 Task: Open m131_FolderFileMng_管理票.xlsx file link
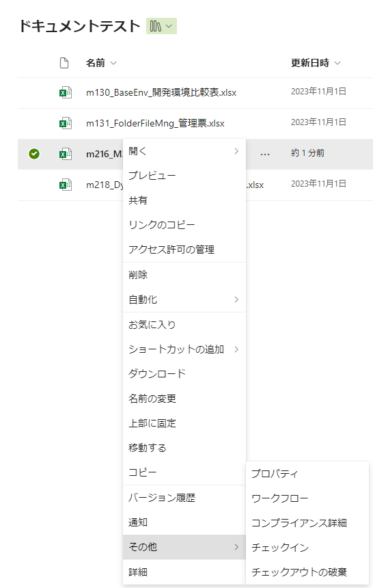pos(155,123)
